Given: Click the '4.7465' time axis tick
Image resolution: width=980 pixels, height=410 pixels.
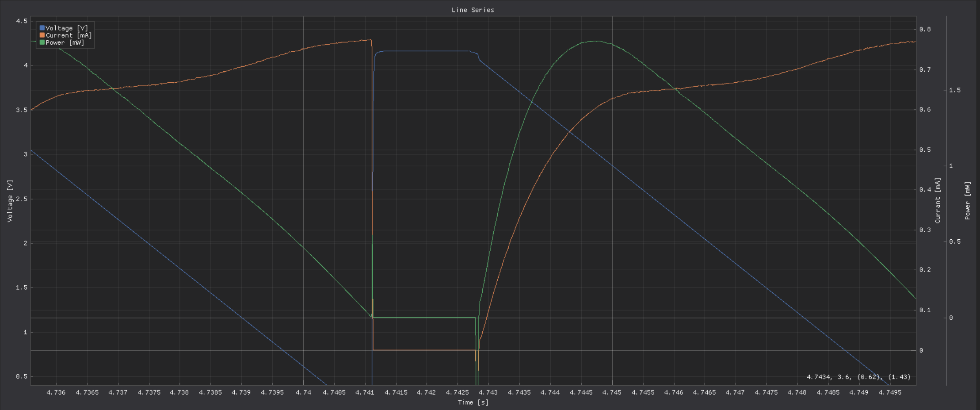Looking at the screenshot, I should 705,392.
